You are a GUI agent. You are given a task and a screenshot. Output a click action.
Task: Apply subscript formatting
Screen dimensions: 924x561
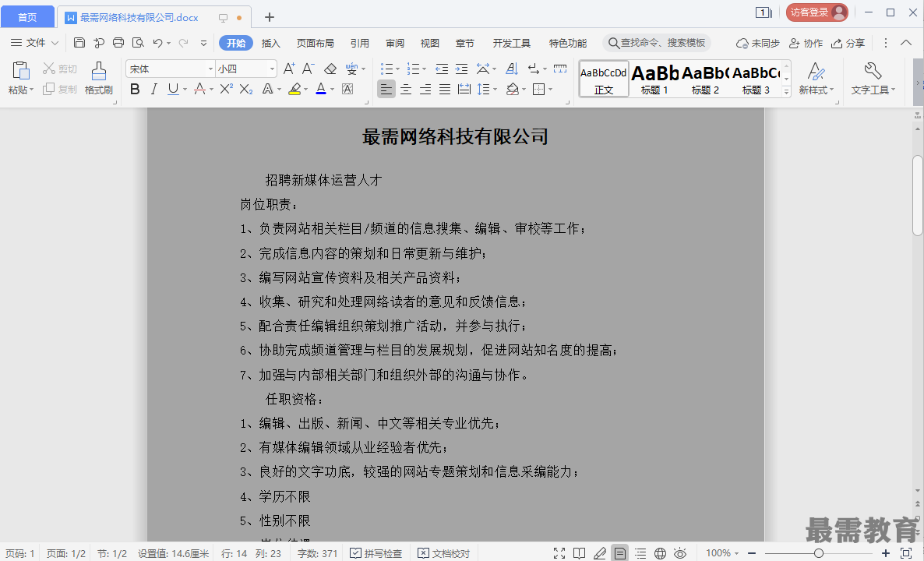245,89
